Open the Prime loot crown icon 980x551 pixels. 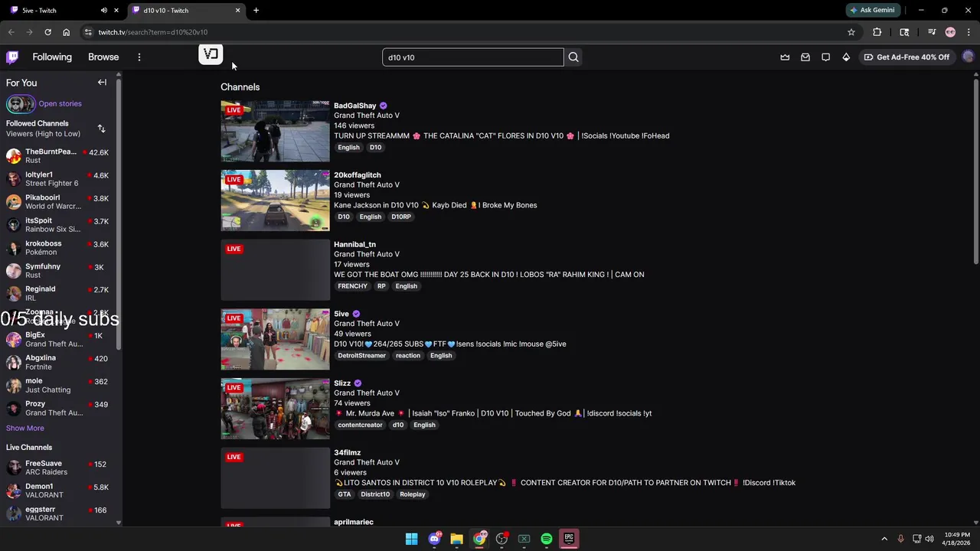pos(785,57)
